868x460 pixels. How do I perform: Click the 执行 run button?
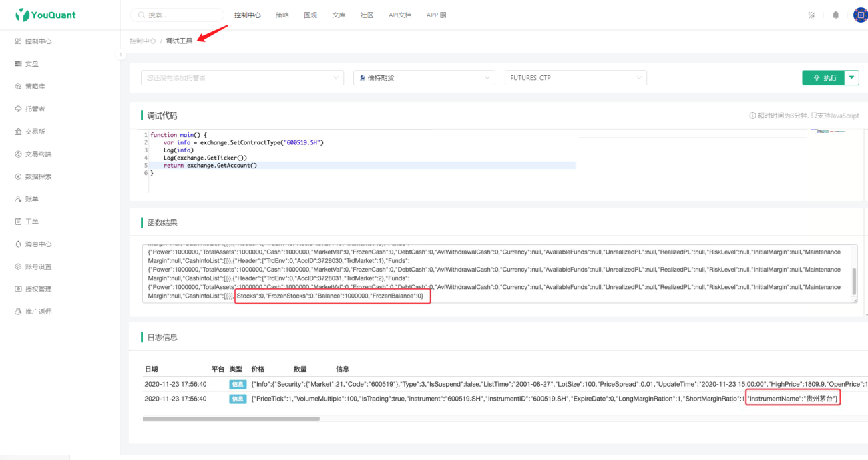click(824, 78)
